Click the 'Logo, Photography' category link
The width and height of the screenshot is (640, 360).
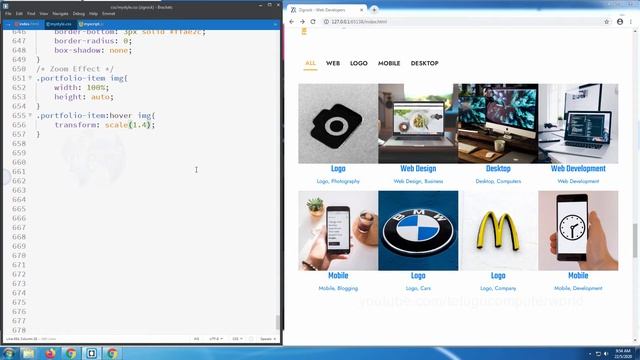[x=338, y=181]
